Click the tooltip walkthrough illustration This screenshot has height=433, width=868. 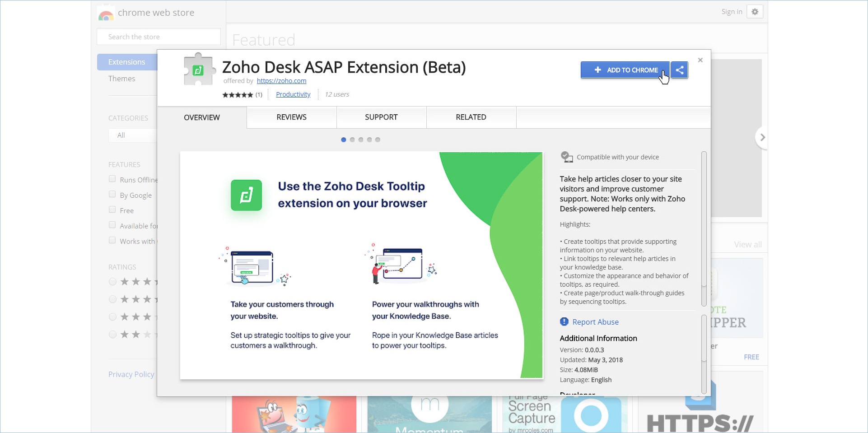tap(255, 266)
